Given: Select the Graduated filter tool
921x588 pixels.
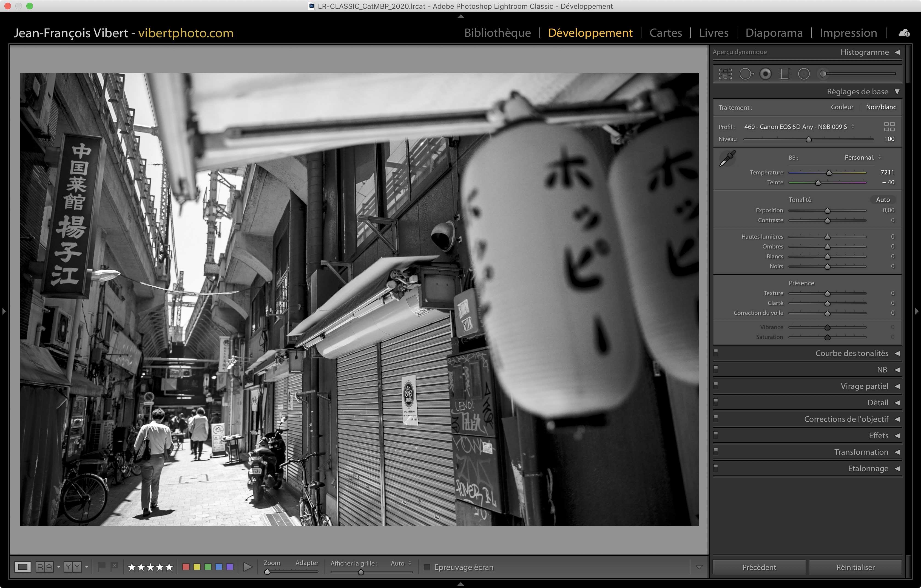Looking at the screenshot, I should click(784, 74).
